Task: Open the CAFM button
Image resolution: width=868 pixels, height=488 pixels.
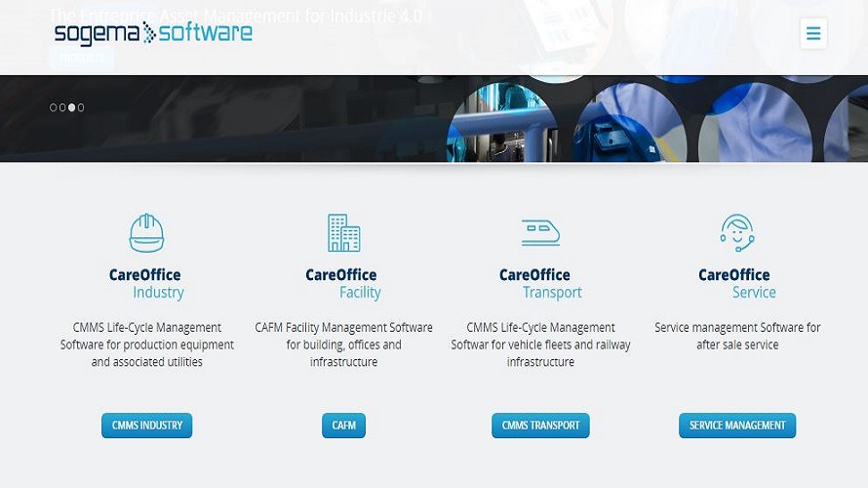Action: [x=343, y=426]
